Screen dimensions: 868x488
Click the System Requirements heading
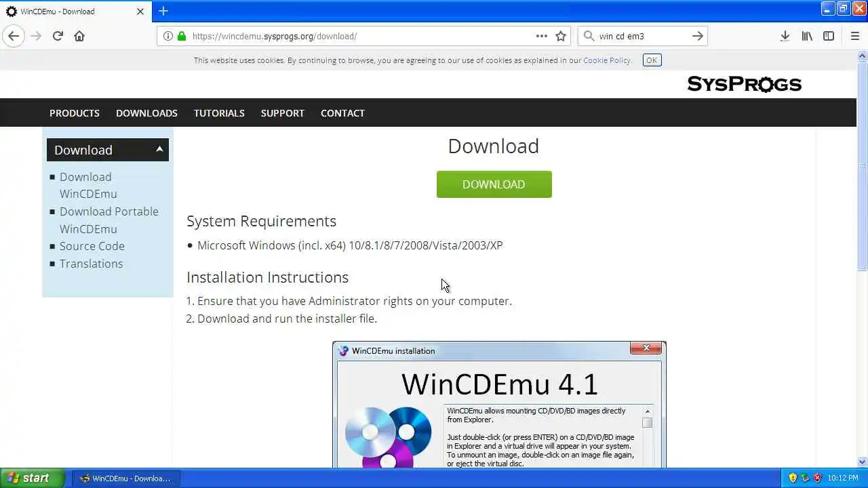(261, 221)
